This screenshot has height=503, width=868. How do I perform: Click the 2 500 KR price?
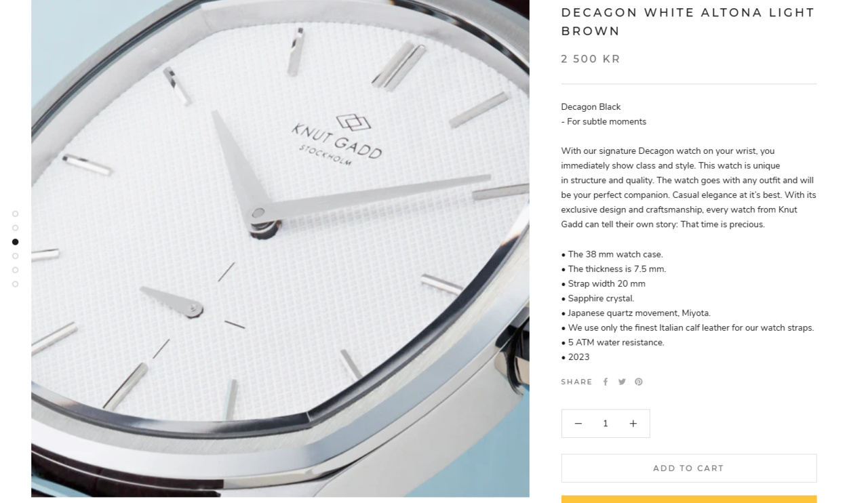pos(591,59)
